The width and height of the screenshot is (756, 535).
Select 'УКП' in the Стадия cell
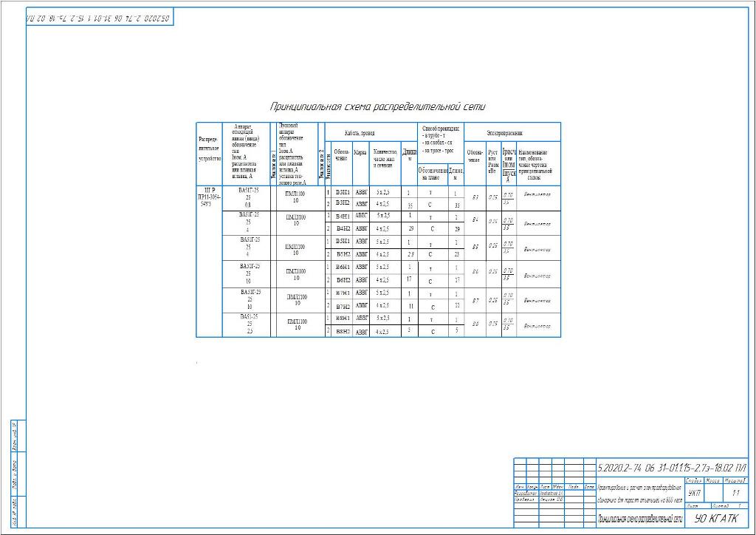695,493
